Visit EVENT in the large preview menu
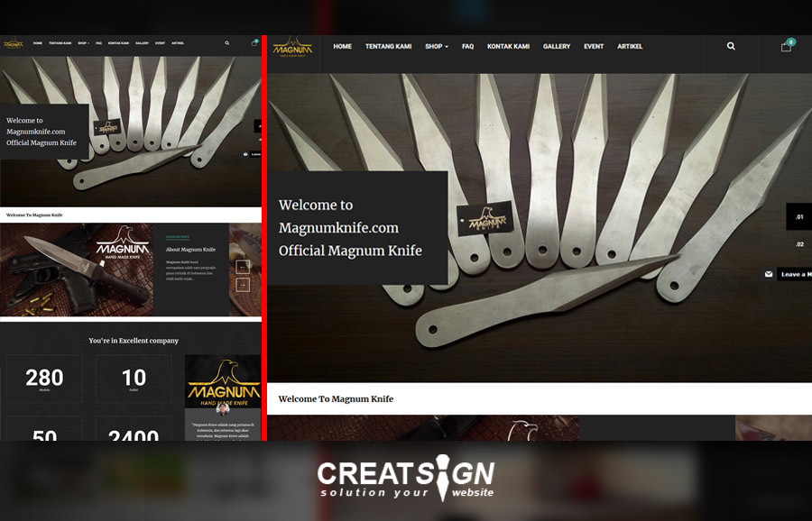The width and height of the screenshot is (812, 521). [594, 47]
